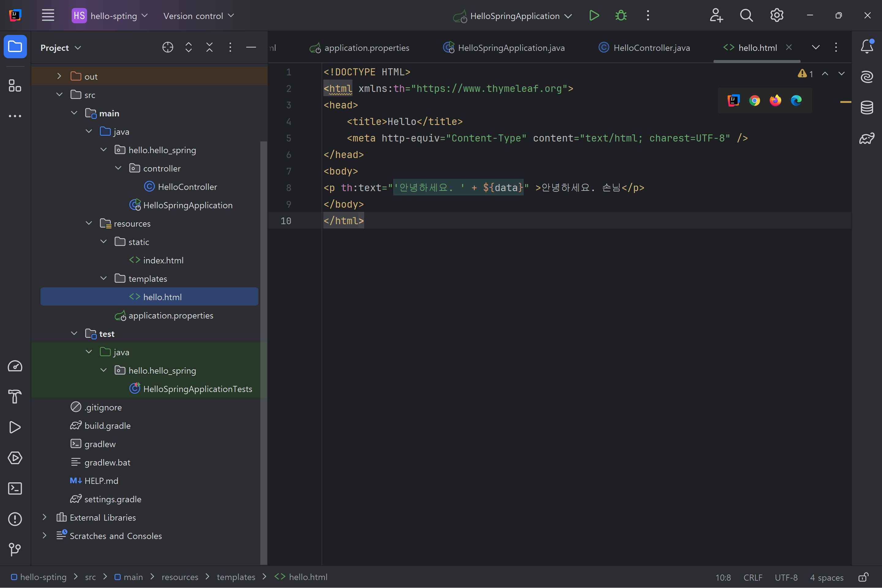Open the Structure tool window icon
The width and height of the screenshot is (882, 588).
(15, 85)
